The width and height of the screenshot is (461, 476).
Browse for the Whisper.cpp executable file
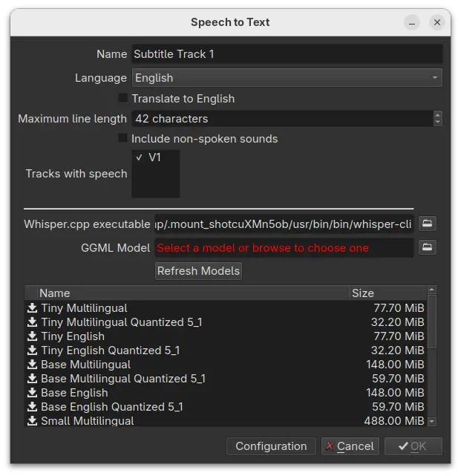click(x=428, y=224)
